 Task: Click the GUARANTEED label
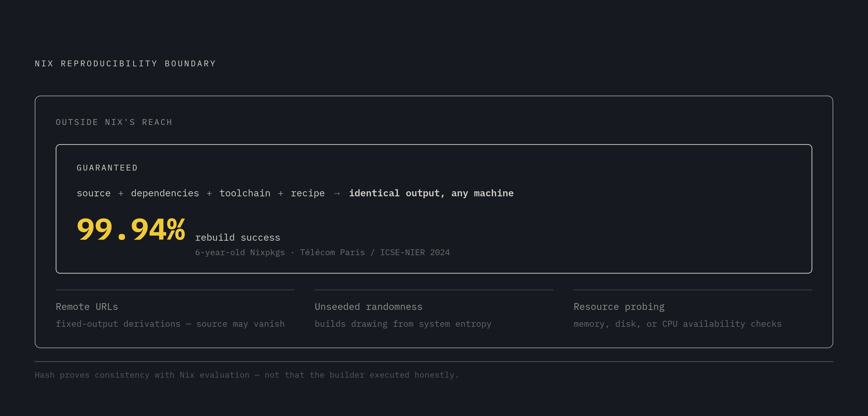pyautogui.click(x=107, y=168)
